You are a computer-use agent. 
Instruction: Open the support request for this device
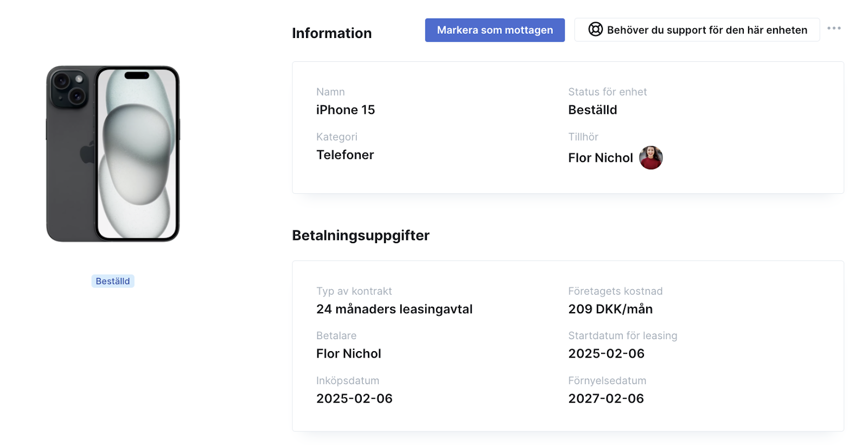[x=697, y=30]
